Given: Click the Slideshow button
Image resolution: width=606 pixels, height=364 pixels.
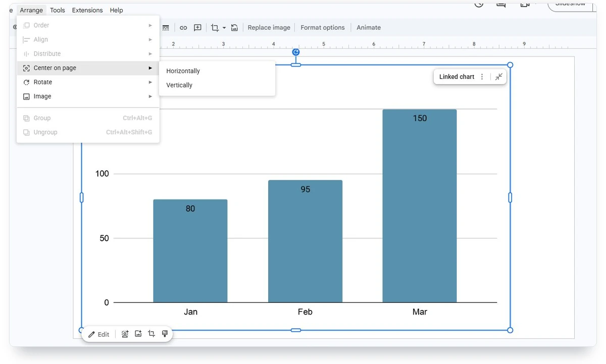Looking at the screenshot, I should pos(571,5).
